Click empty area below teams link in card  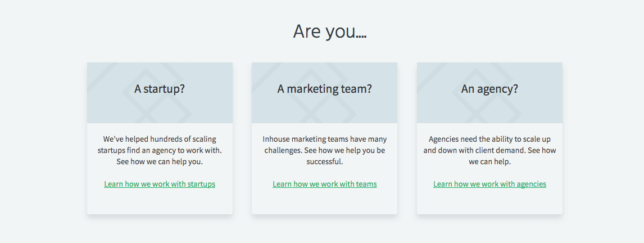[x=324, y=202]
